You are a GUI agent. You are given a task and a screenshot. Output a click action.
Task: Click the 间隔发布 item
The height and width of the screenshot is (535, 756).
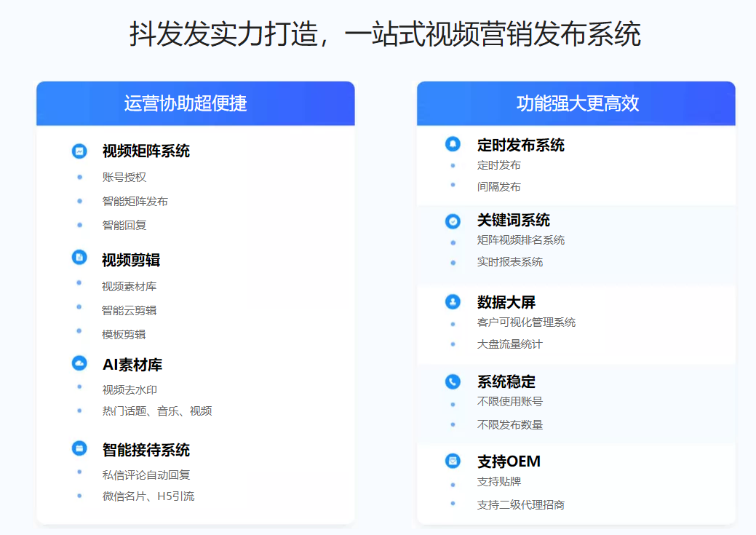(x=499, y=187)
